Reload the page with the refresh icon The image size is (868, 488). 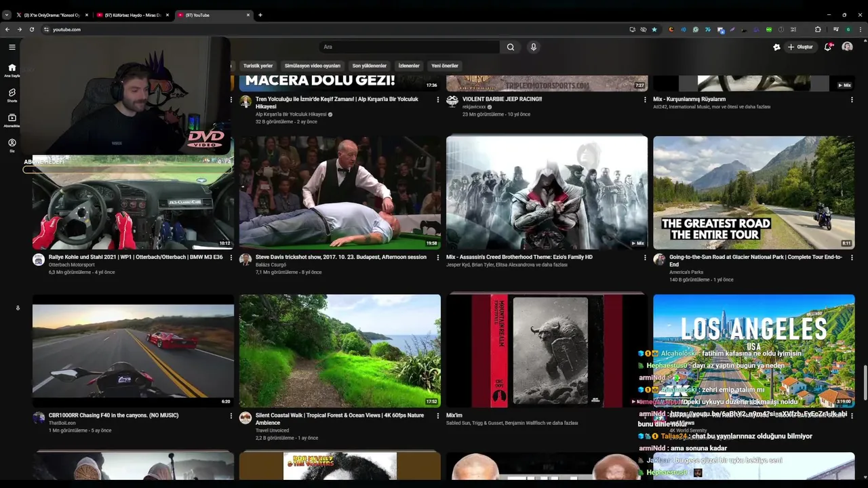coord(32,29)
